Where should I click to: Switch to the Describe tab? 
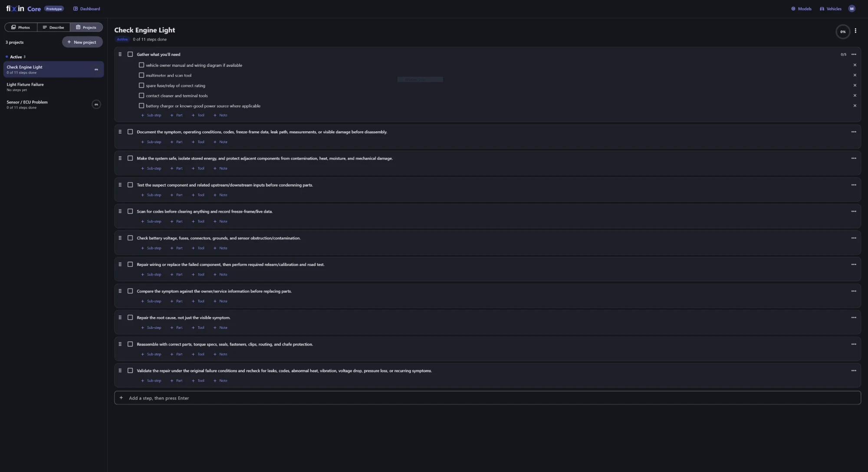tap(53, 27)
